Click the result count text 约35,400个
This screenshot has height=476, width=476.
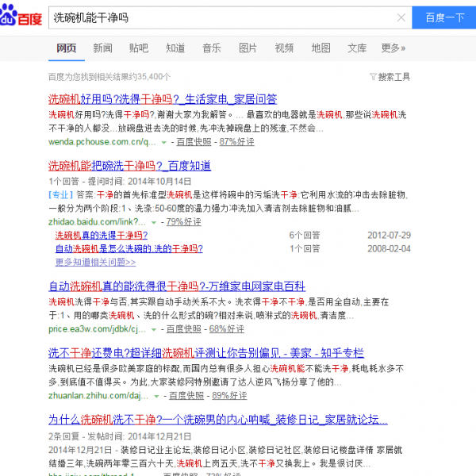(149, 77)
